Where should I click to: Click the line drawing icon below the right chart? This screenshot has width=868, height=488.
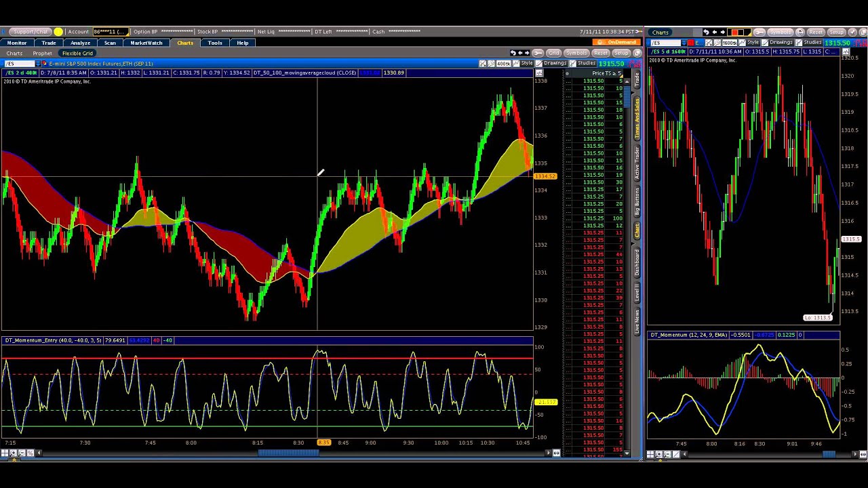675,454
